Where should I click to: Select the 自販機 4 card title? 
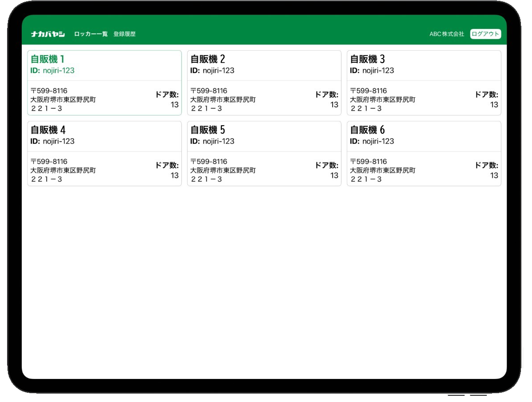(47, 130)
